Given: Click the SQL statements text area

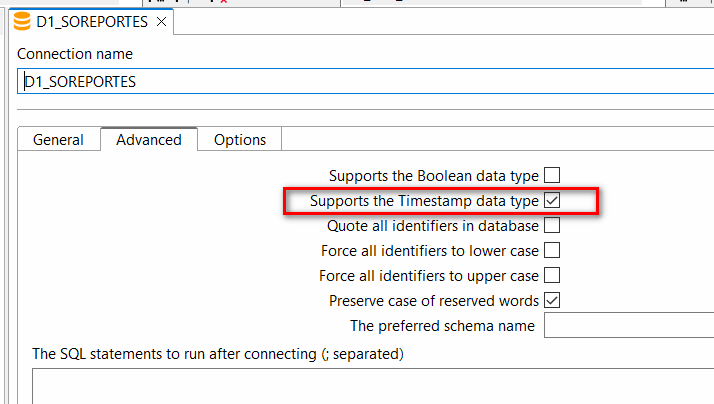Looking at the screenshot, I should coord(373,386).
